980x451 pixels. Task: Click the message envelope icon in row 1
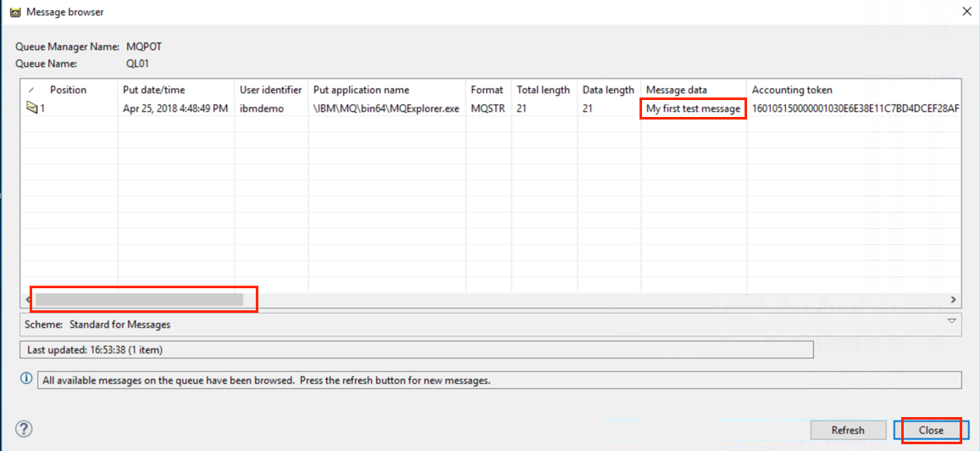(x=32, y=109)
